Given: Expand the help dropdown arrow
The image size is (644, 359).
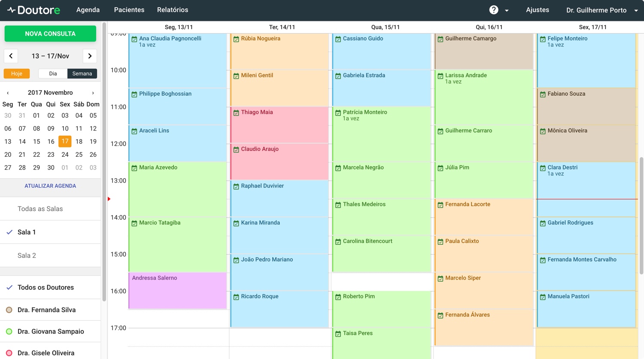Looking at the screenshot, I should pyautogui.click(x=507, y=10).
